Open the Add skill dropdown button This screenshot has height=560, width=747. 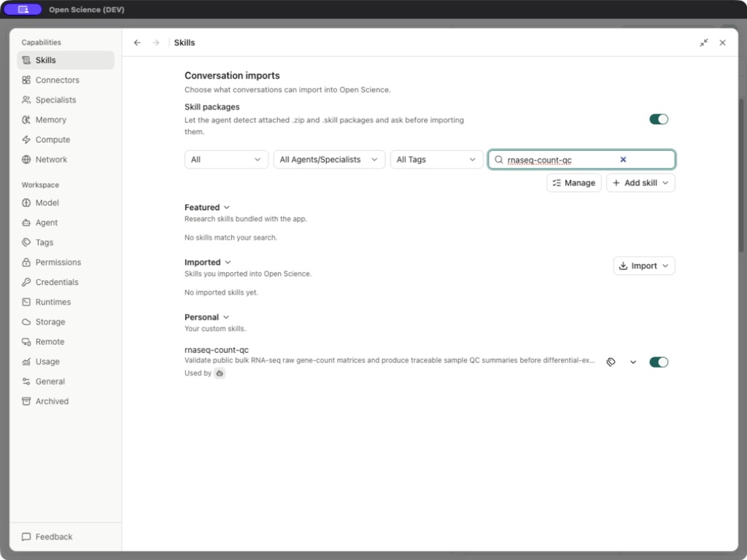pos(640,183)
